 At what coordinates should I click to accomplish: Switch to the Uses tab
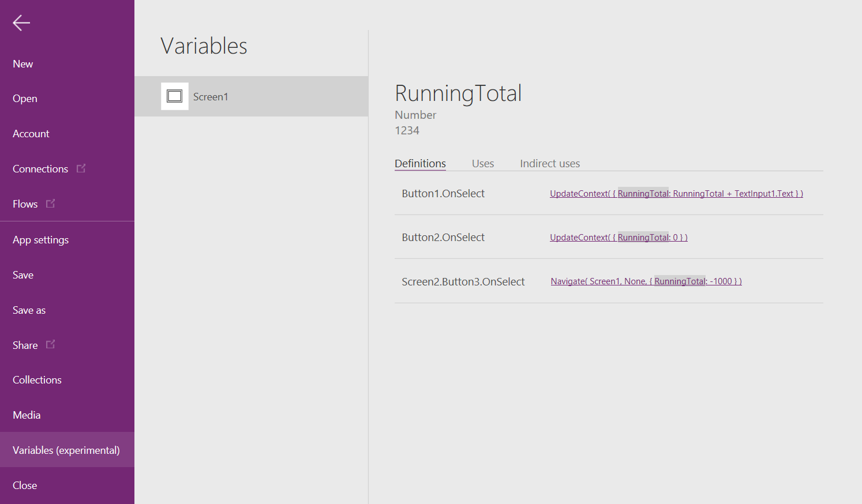[483, 164]
